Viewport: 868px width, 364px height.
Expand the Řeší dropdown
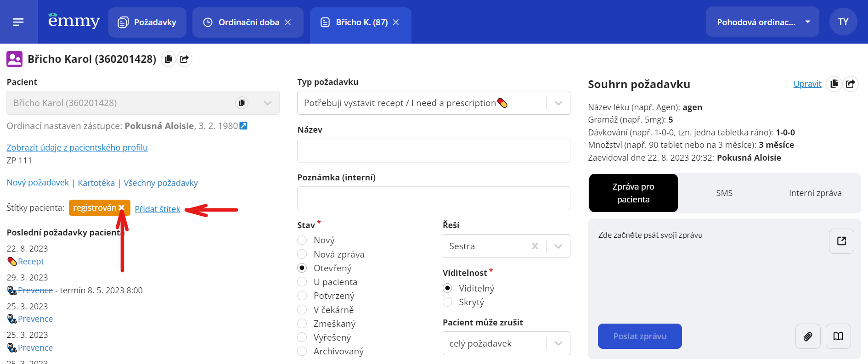coord(558,246)
